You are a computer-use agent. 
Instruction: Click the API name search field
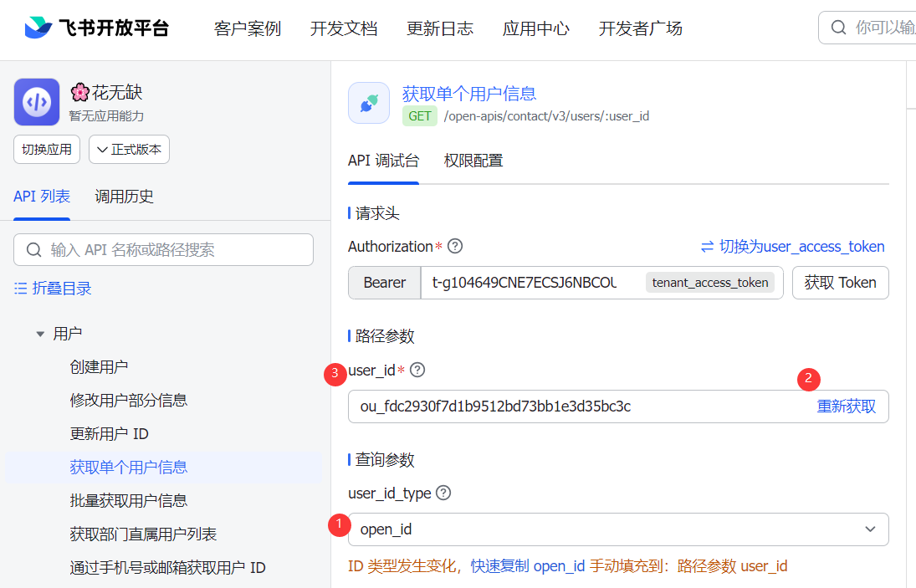click(163, 250)
